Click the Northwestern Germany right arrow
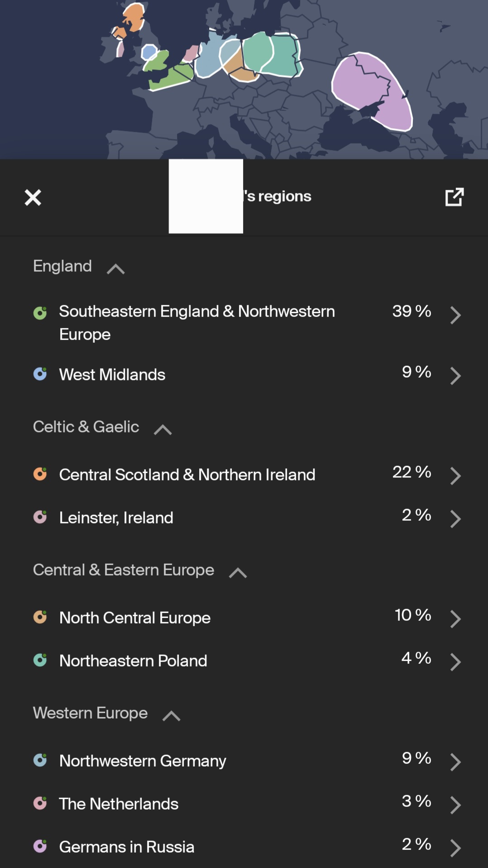 tap(455, 762)
